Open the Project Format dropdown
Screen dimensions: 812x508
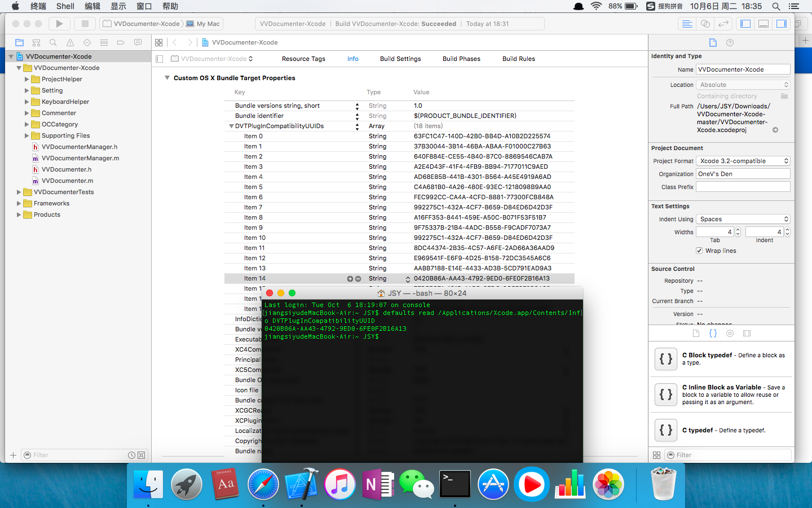pos(743,161)
